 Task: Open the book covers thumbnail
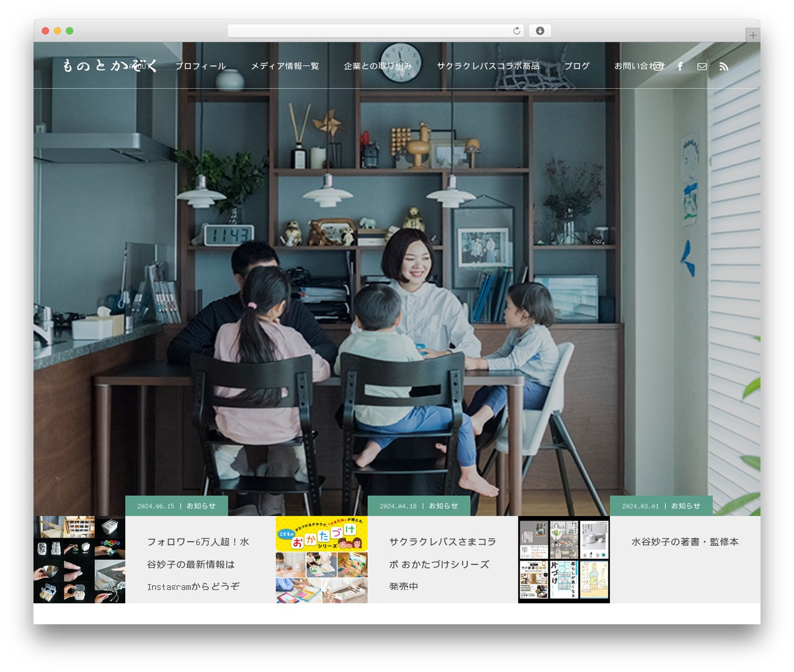tap(564, 559)
